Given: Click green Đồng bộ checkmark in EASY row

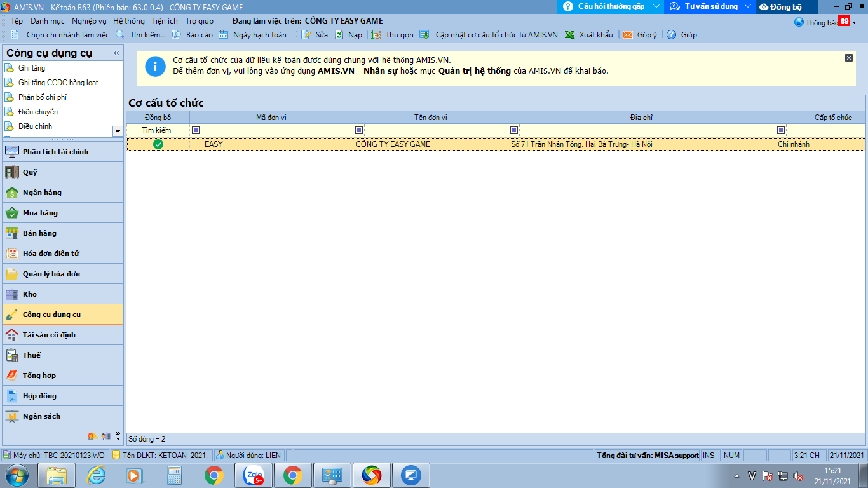Looking at the screenshot, I should pos(158,144).
